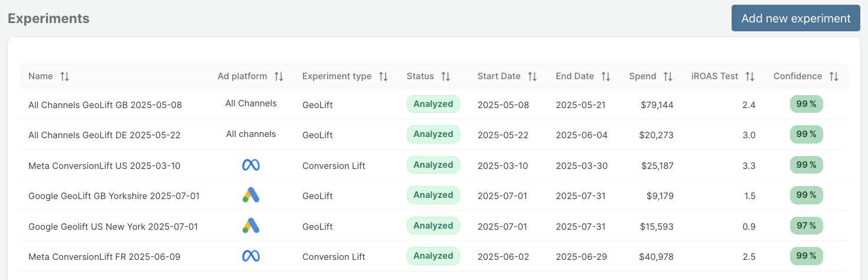Screen dimensions: 868x280
Task: Click Meta logo in ConversionLift US row
Action: (x=251, y=165)
